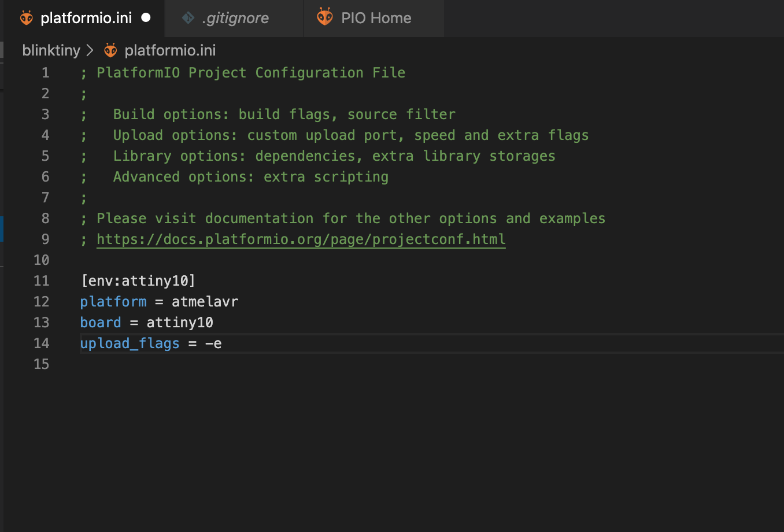The height and width of the screenshot is (532, 784).
Task: Click the empty line 15 in the editor
Action: 431,364
